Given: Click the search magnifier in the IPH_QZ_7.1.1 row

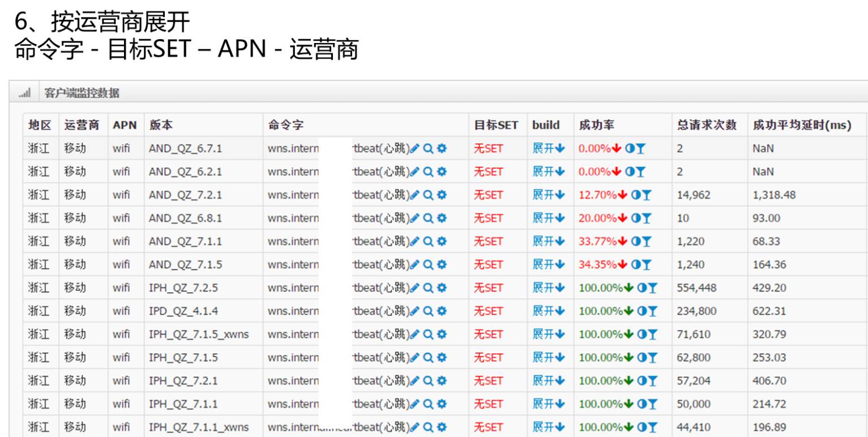Looking at the screenshot, I should click(428, 404).
